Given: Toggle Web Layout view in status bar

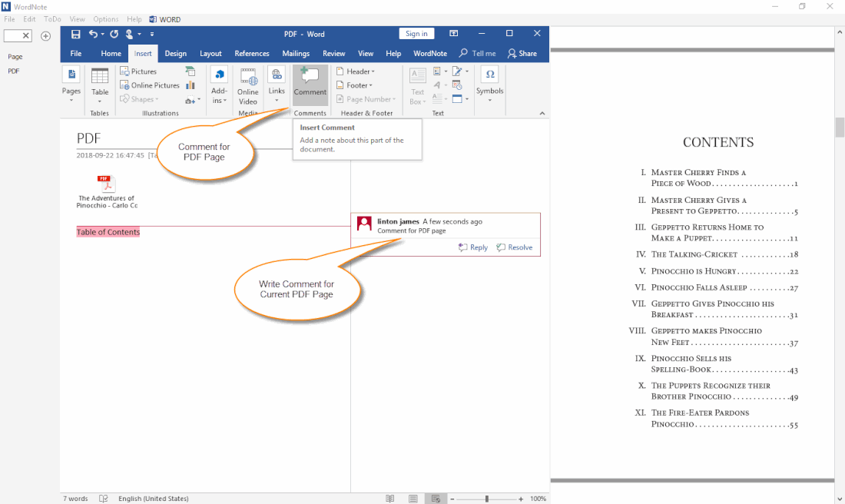Looking at the screenshot, I should [436, 499].
